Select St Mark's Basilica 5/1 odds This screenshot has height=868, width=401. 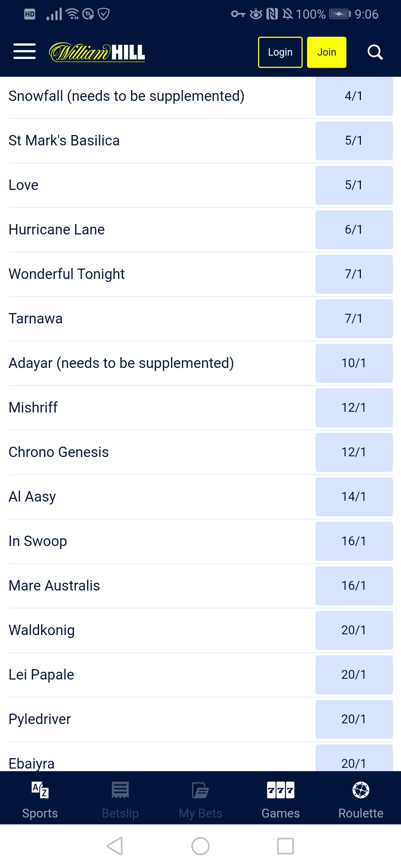click(354, 141)
